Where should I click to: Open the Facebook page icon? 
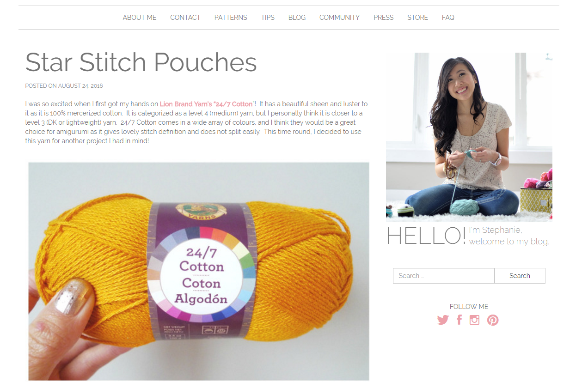click(459, 320)
